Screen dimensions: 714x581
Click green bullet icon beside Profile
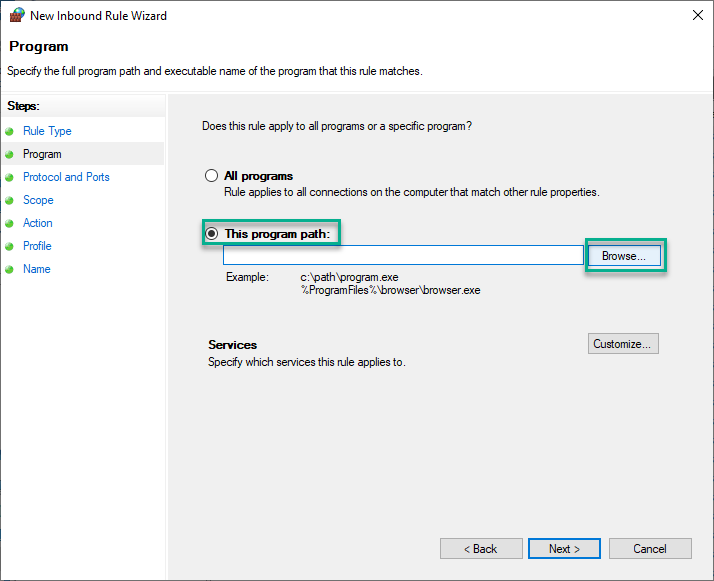tap(9, 246)
